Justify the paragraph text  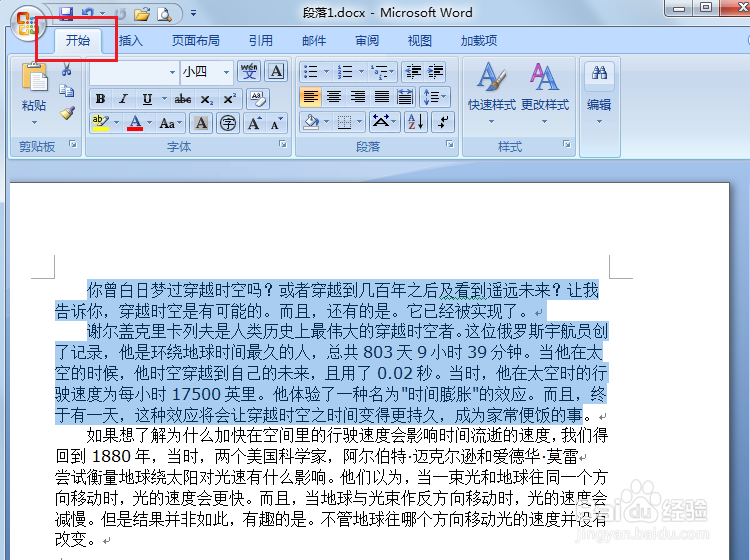381,97
